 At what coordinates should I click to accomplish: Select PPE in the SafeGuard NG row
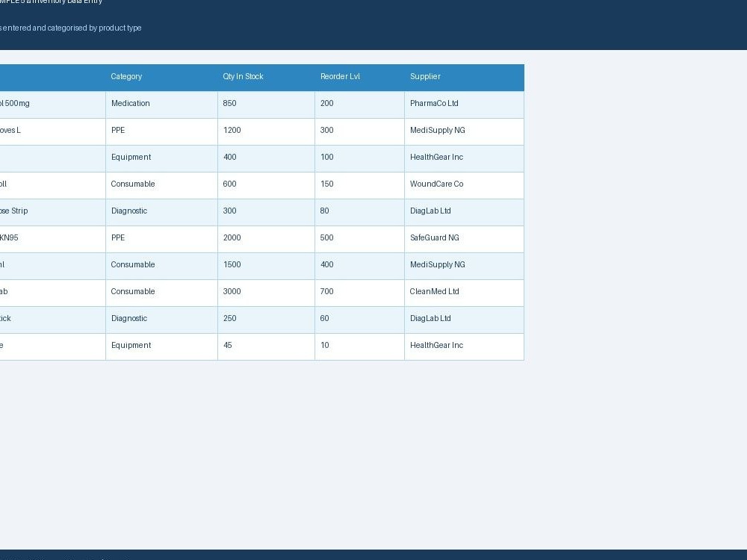click(x=161, y=239)
